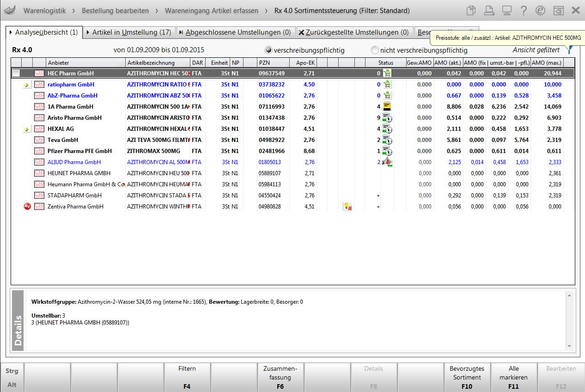Sort by Artikelbezeichnung column header

click(158, 62)
